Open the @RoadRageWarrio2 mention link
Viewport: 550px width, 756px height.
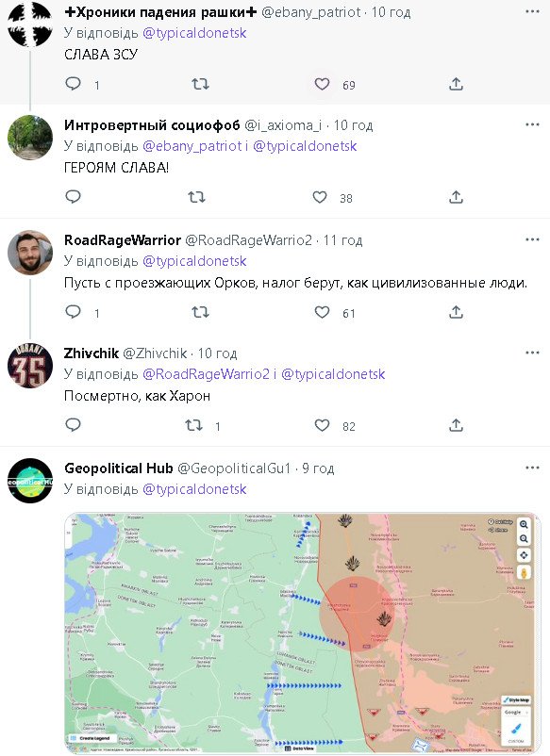206,374
